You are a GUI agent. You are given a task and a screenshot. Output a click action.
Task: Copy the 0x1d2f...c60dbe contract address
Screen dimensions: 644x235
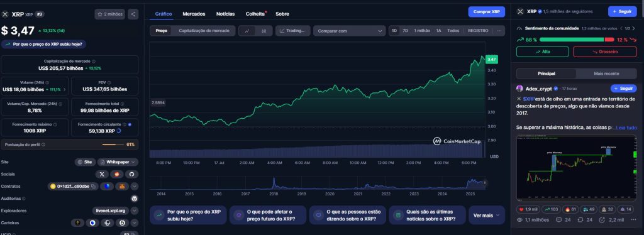94,187
